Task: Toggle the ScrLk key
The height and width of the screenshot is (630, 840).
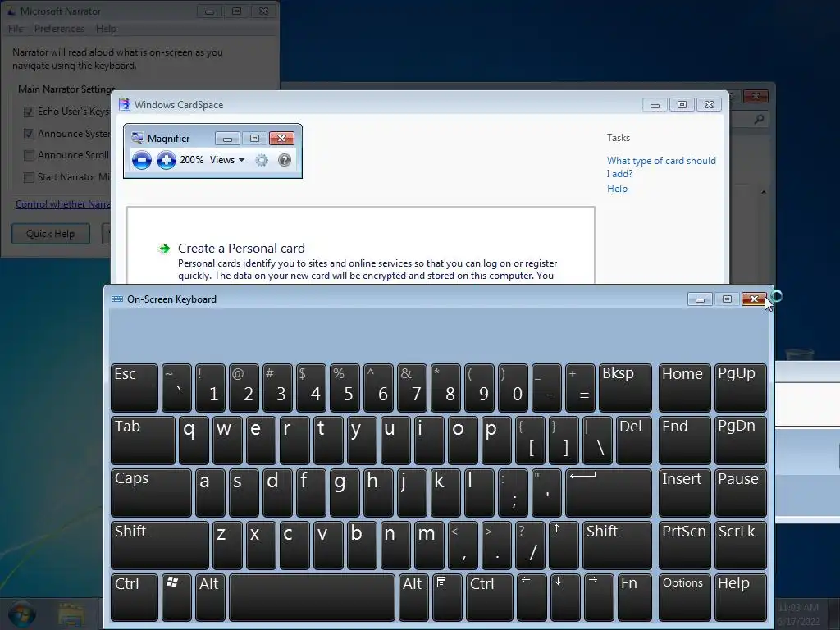Action: click(741, 545)
